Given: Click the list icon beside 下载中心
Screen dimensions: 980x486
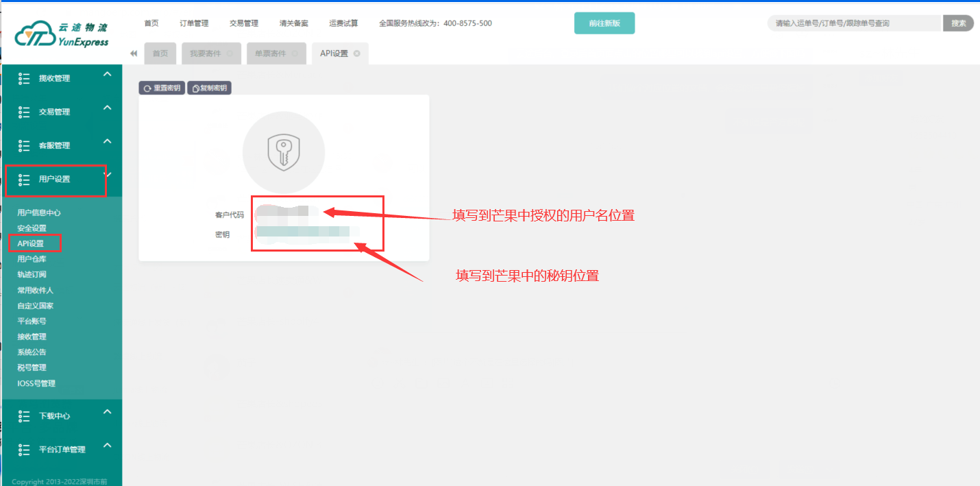Looking at the screenshot, I should 24,416.
